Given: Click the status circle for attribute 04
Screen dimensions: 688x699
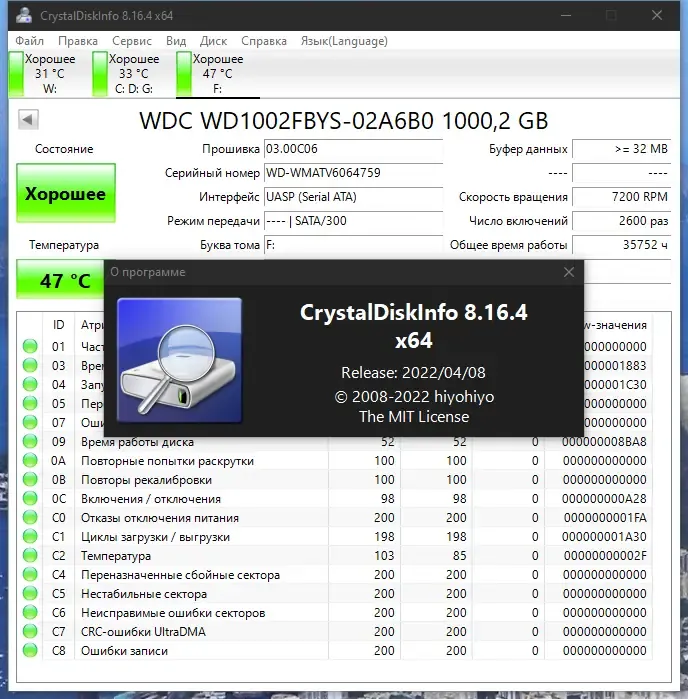Looking at the screenshot, I should click(x=30, y=384).
